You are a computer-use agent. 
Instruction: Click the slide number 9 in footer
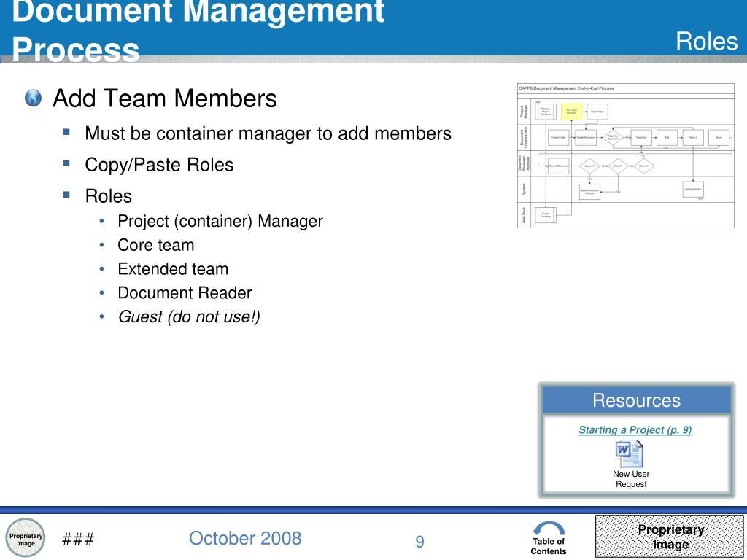click(419, 542)
